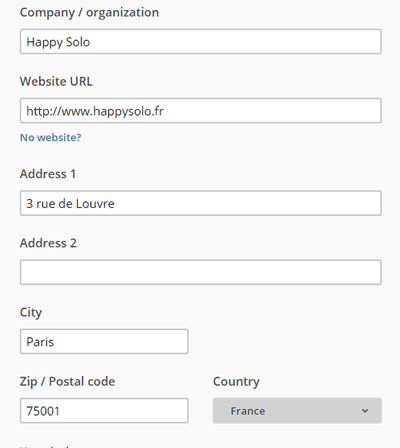Screen dimensions: 400x448
Task: Click the 75001 postal code value
Action: (x=43, y=411)
